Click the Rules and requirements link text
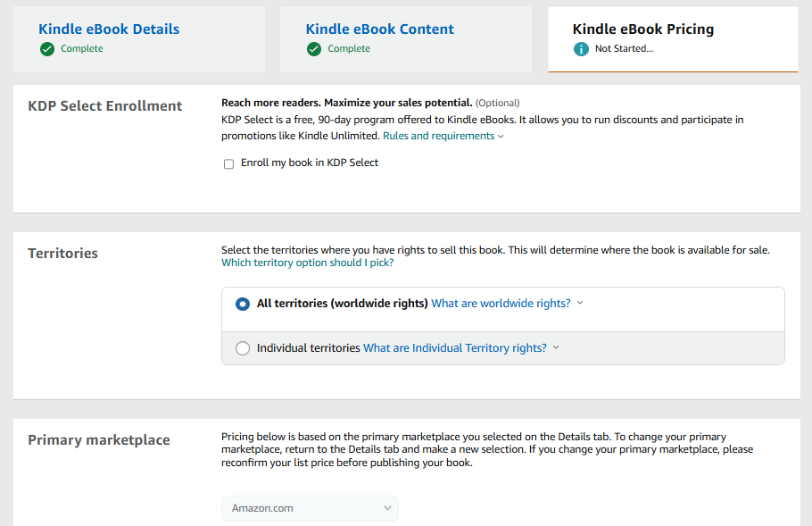 point(438,137)
